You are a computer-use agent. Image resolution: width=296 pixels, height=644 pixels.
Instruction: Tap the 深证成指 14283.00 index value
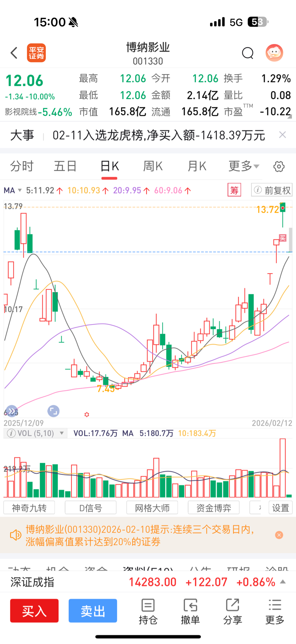click(153, 582)
